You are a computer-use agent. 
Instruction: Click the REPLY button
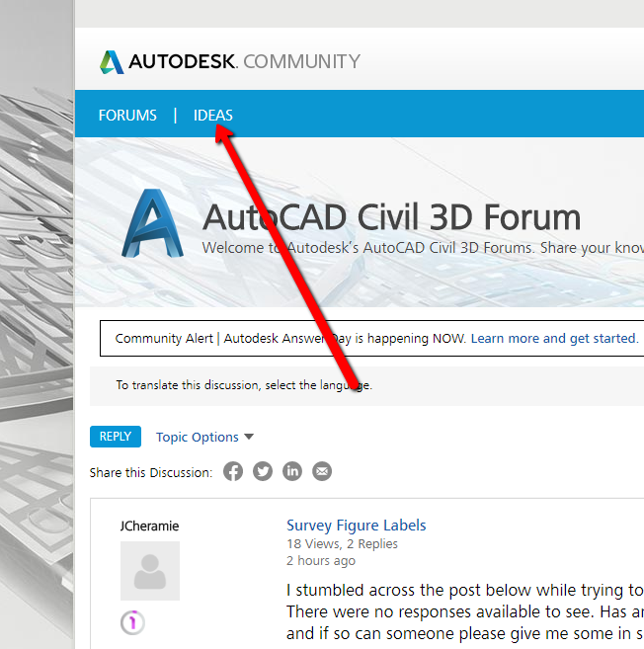116,437
